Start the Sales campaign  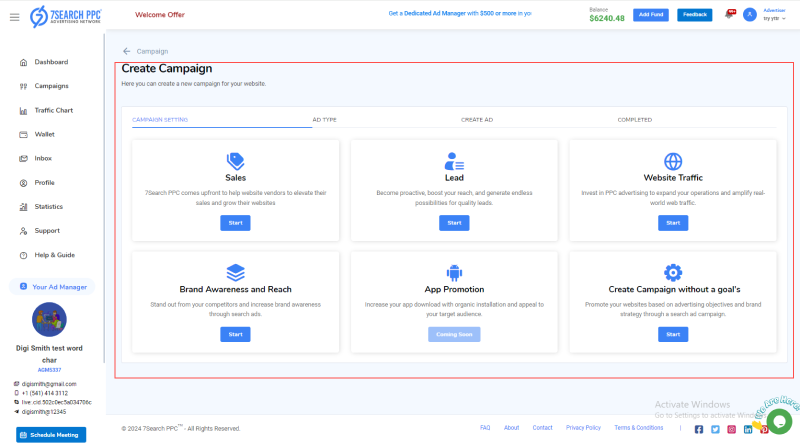(235, 223)
